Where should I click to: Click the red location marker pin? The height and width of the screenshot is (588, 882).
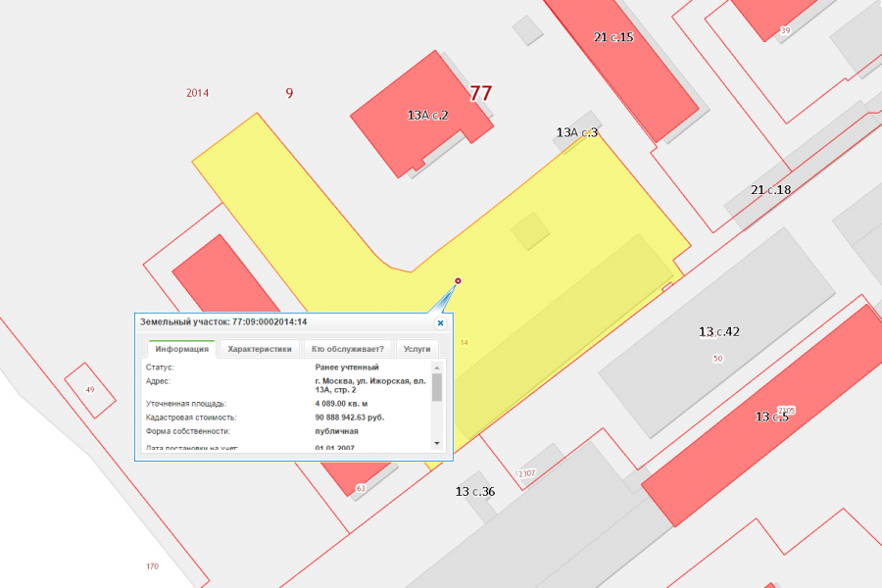[458, 281]
